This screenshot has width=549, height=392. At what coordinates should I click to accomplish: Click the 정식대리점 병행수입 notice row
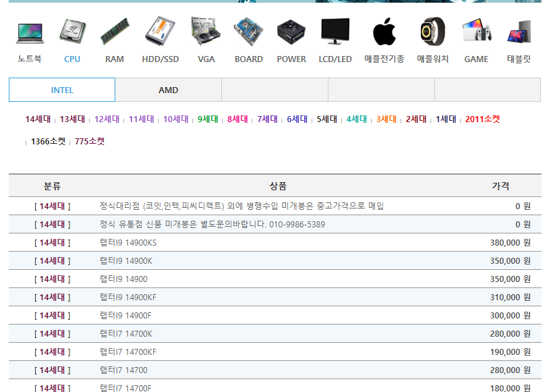pos(275,206)
